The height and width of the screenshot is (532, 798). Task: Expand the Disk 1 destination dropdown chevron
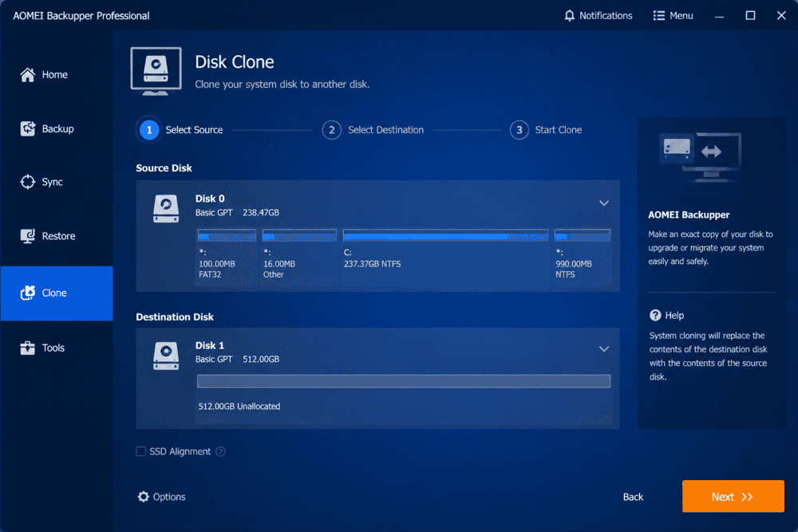coord(603,349)
